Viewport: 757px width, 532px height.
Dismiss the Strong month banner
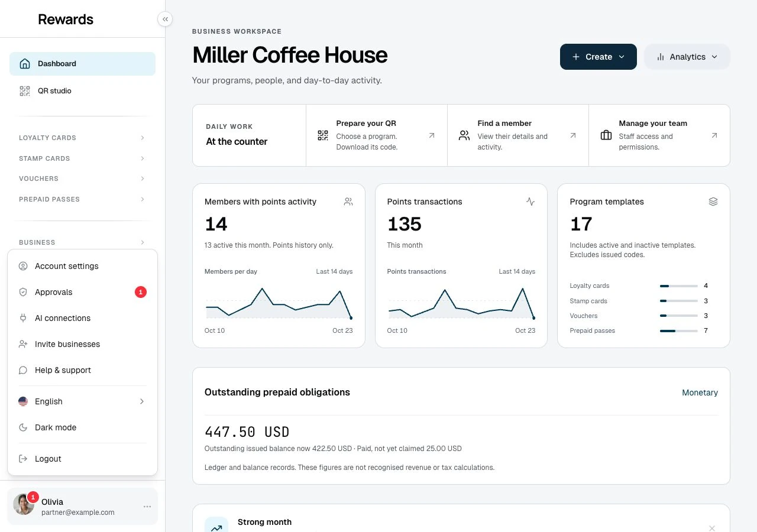pos(712,528)
